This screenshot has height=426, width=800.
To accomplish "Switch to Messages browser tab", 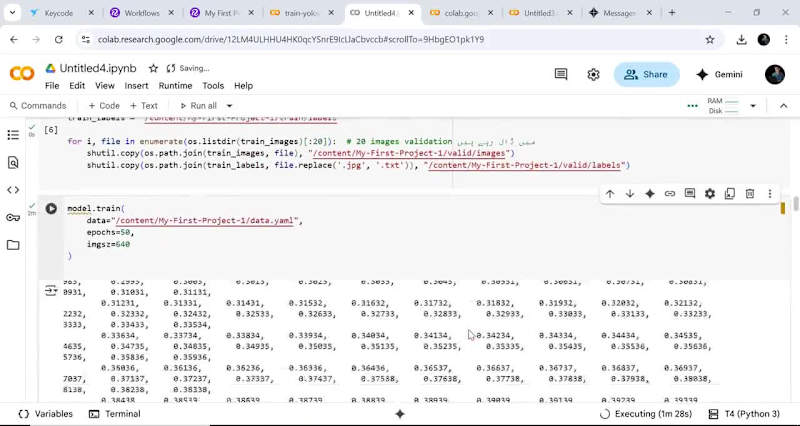I will click(617, 13).
